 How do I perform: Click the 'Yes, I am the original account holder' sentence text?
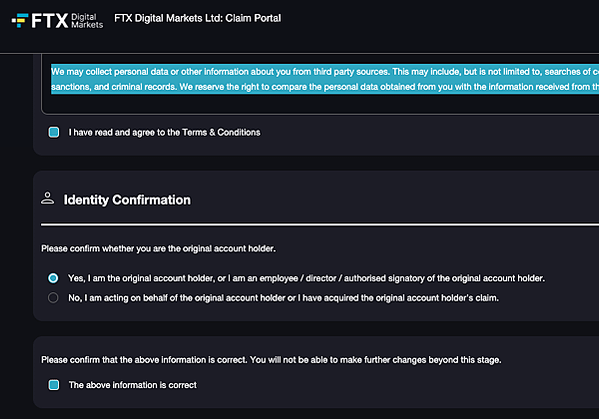coord(306,278)
